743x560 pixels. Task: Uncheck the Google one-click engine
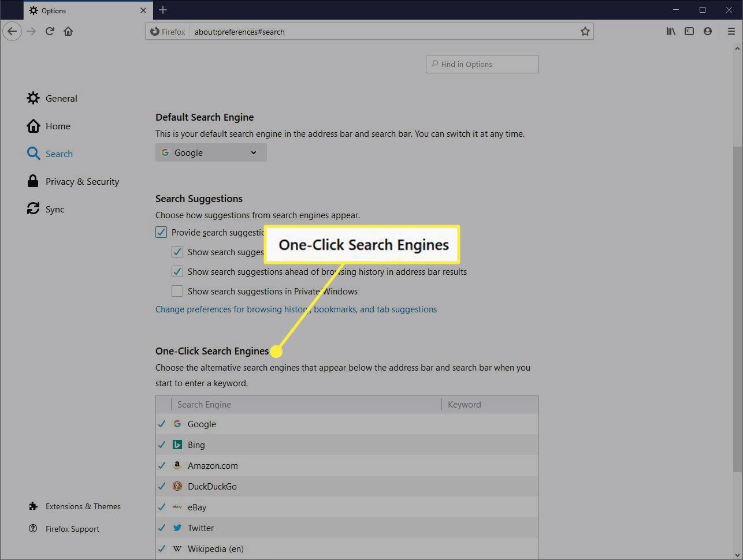pyautogui.click(x=162, y=424)
